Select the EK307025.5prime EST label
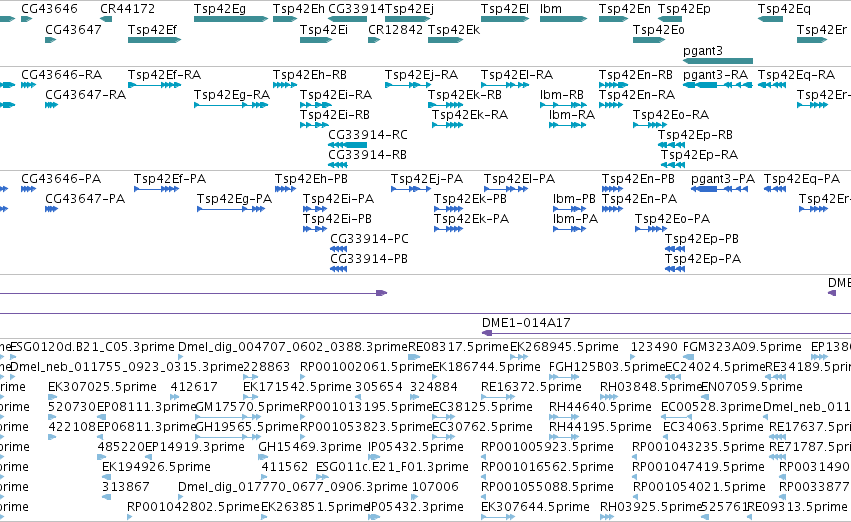851x522 pixels. pos(103,387)
